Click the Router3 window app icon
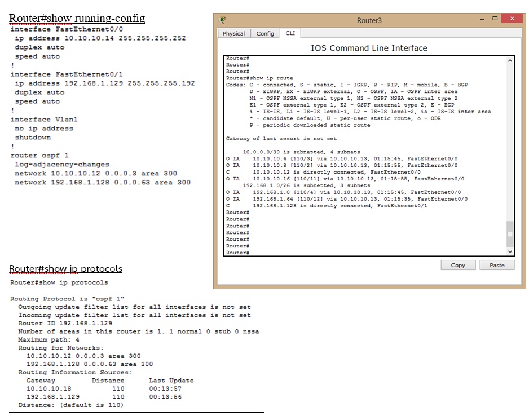The image size is (529, 420). [223, 20]
